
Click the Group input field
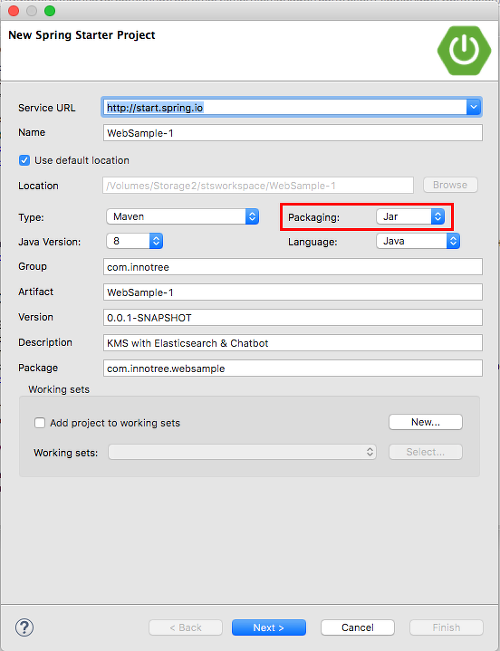click(x=293, y=267)
